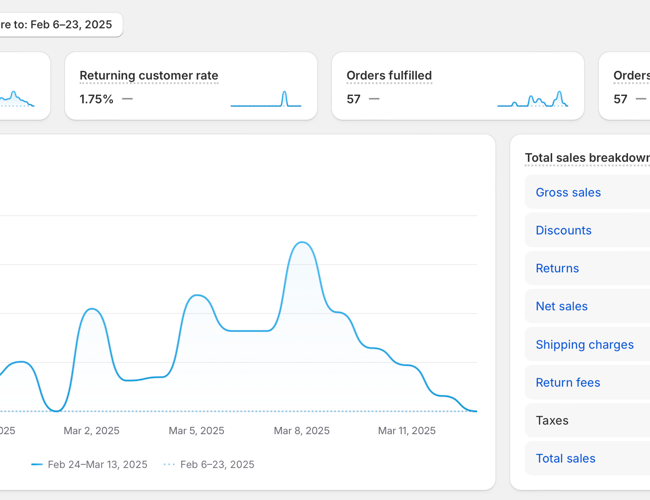Image resolution: width=650 pixels, height=500 pixels.
Task: Click the dash indicator in Orders fulfilled card
Action: (x=374, y=99)
